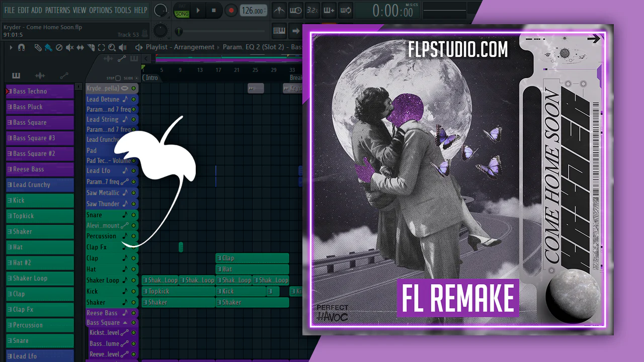
Task: Mute the Reese Bass track
Action: coord(134,313)
